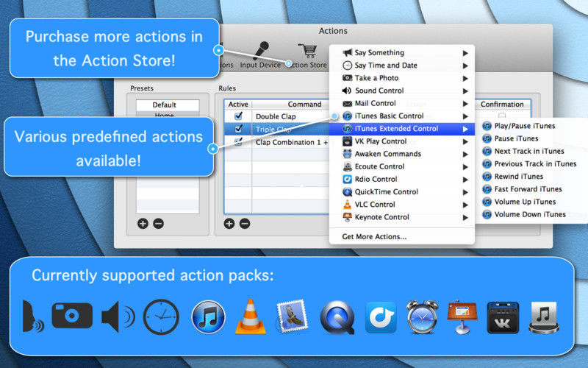Click the Ecoute Control icon
Image resolution: width=588 pixels, height=368 pixels.
pos(347,167)
